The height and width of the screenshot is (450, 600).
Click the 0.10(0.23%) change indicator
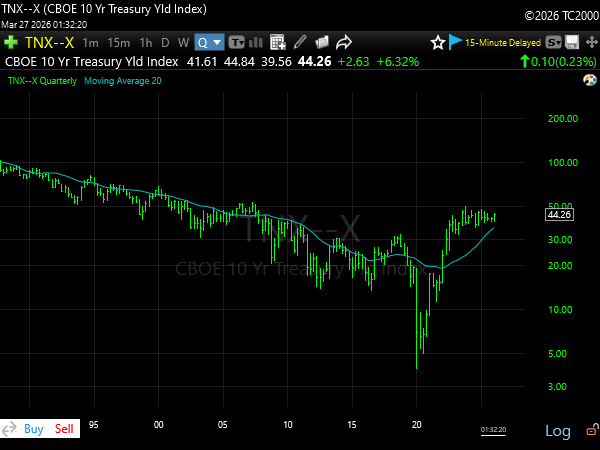tap(558, 61)
